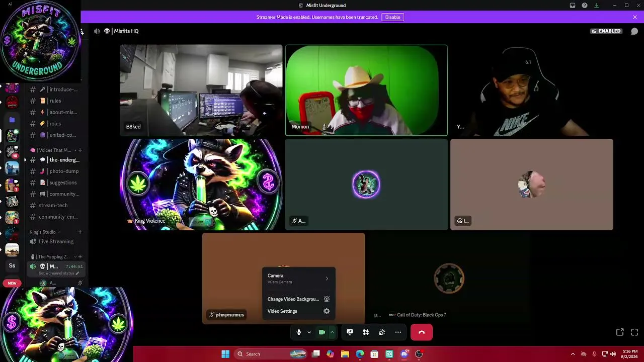Show hidden system tray icons
Image resolution: width=644 pixels, height=362 pixels.
click(x=573, y=354)
